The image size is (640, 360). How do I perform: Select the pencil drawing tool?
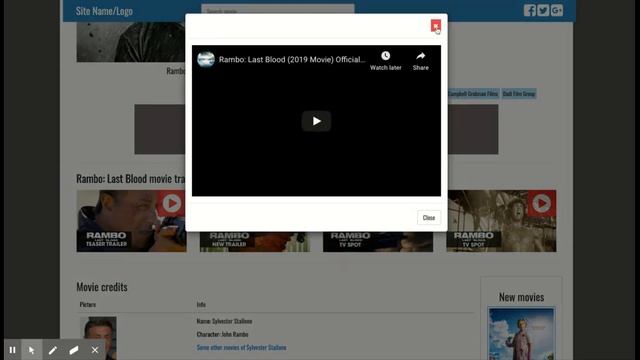coord(53,350)
